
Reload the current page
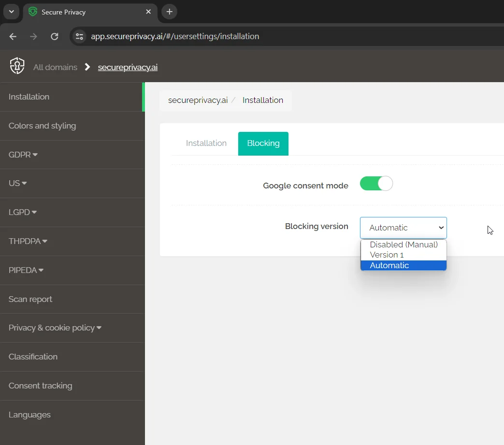pos(54,36)
